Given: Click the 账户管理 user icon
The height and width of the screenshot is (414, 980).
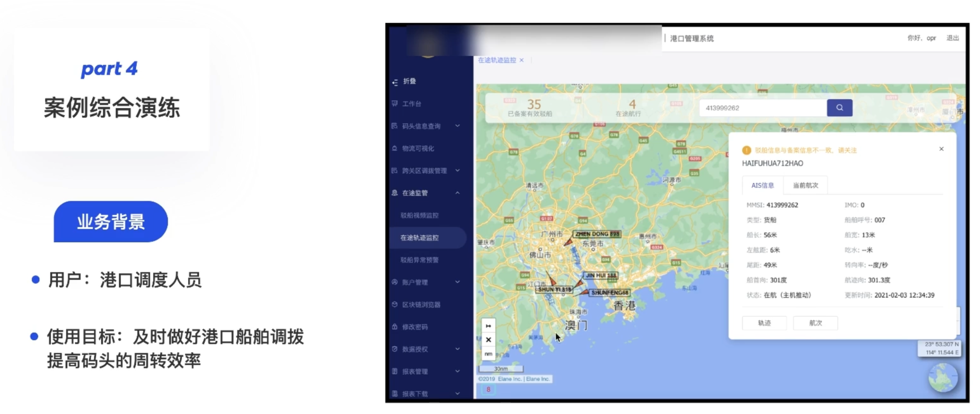Looking at the screenshot, I should 395,282.
